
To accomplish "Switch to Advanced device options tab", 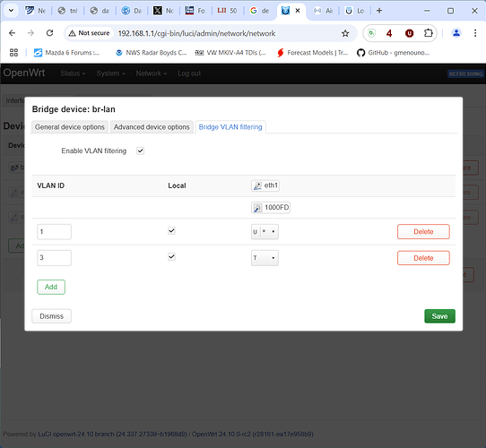I will click(152, 127).
